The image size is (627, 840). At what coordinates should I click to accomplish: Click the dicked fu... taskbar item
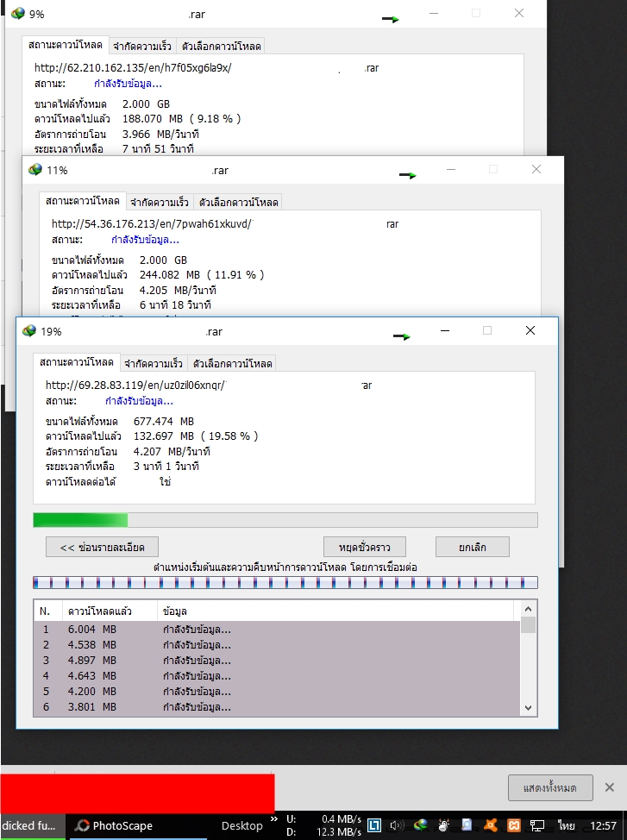[32, 825]
